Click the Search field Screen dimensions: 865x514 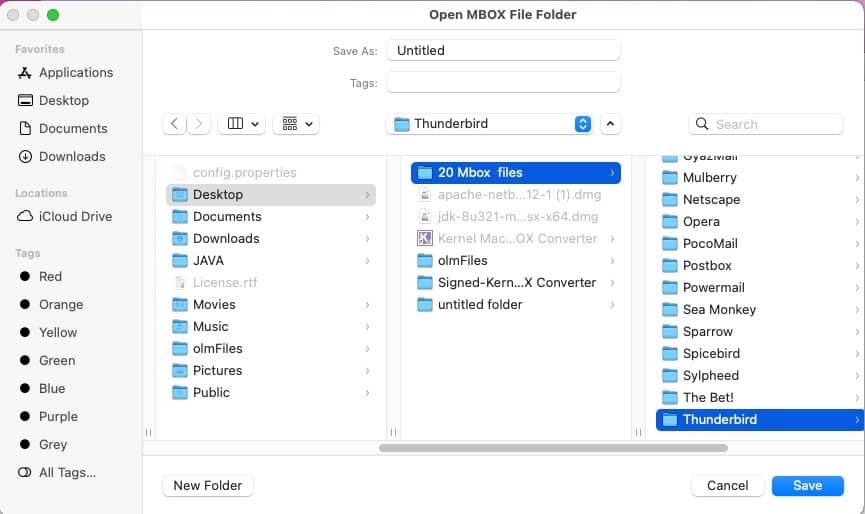coord(766,124)
